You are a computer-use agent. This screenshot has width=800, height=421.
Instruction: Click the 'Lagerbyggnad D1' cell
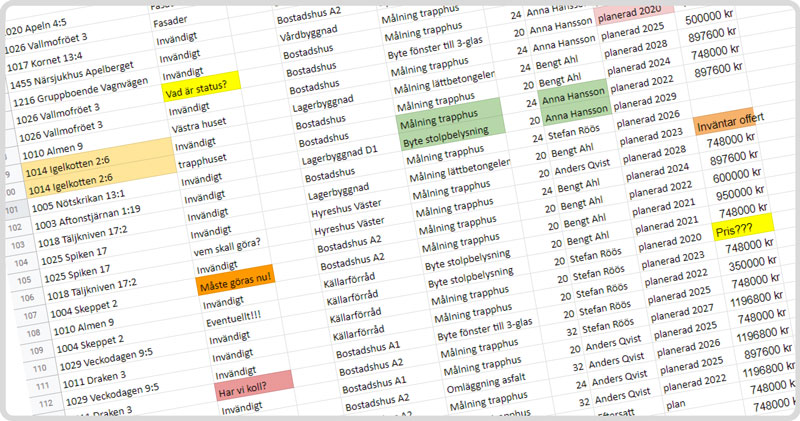pyautogui.click(x=339, y=156)
